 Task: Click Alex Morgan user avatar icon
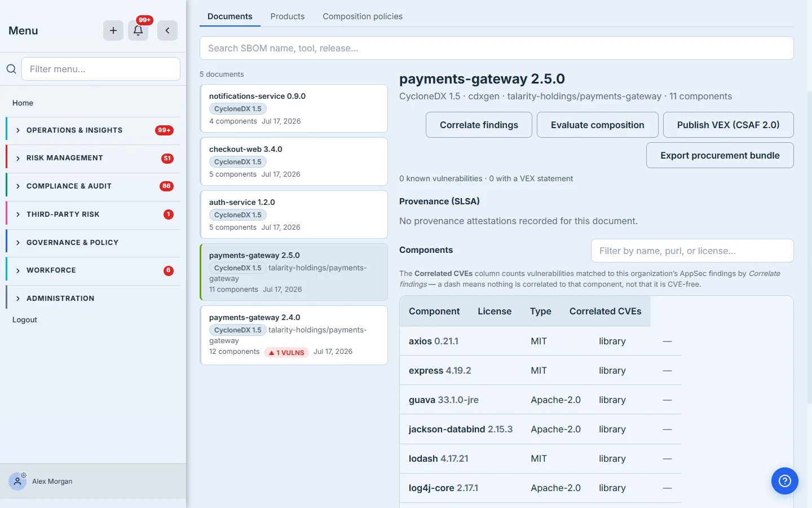(x=17, y=481)
